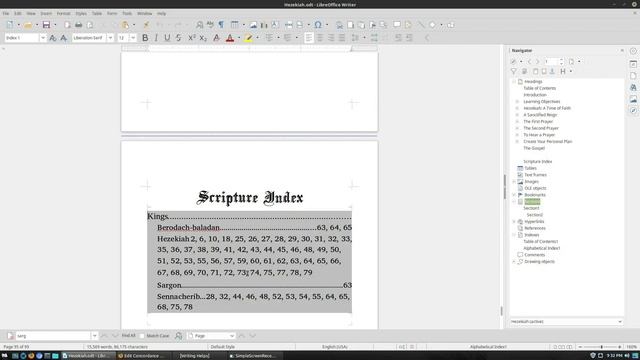Viewport: 640px width, 360px height.
Task: Open the sidebar Gallery icon
Action: [x=633, y=99]
